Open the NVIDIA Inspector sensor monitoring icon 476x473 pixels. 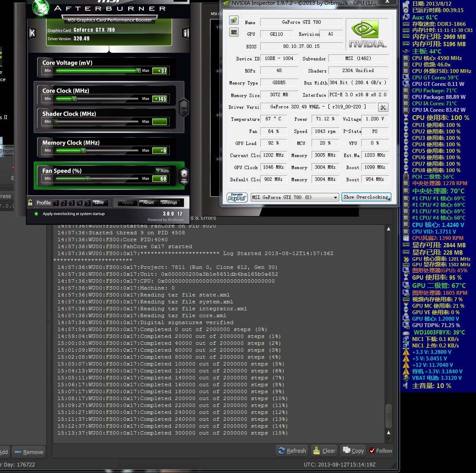pyautogui.click(x=234, y=32)
